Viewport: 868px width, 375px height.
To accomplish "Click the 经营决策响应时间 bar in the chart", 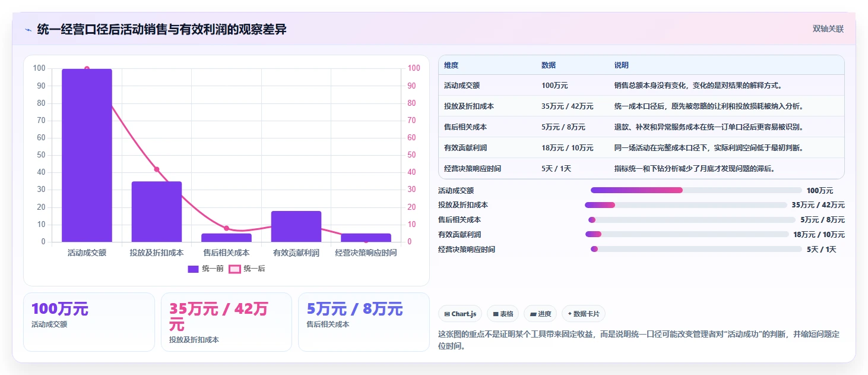I will click(x=366, y=238).
